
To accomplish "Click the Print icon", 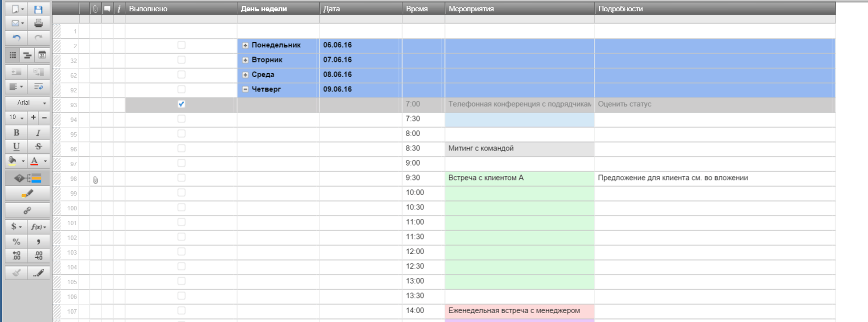I will (x=38, y=23).
